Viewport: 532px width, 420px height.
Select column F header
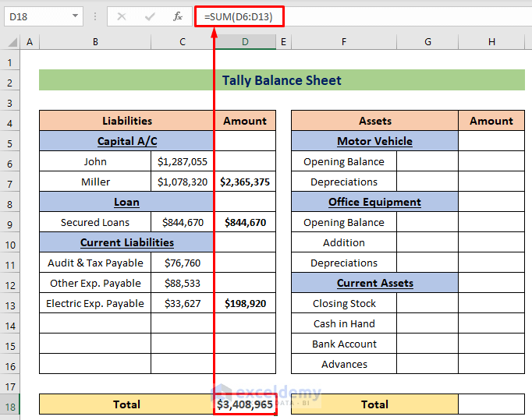click(344, 42)
